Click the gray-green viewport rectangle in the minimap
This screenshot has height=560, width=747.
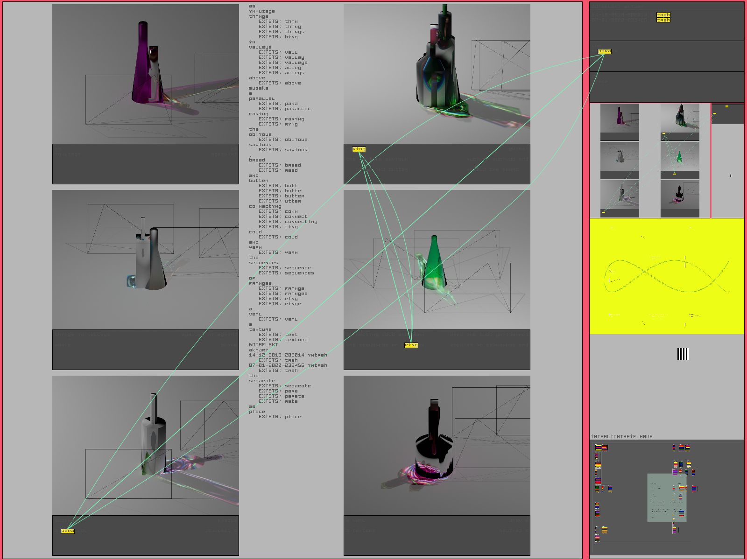click(667, 497)
